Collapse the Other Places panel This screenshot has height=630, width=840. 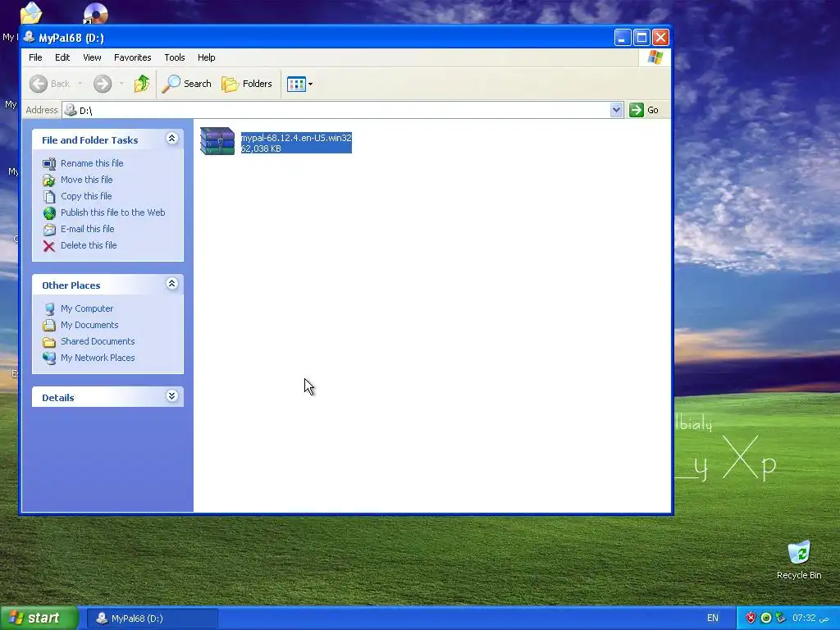[x=172, y=284]
